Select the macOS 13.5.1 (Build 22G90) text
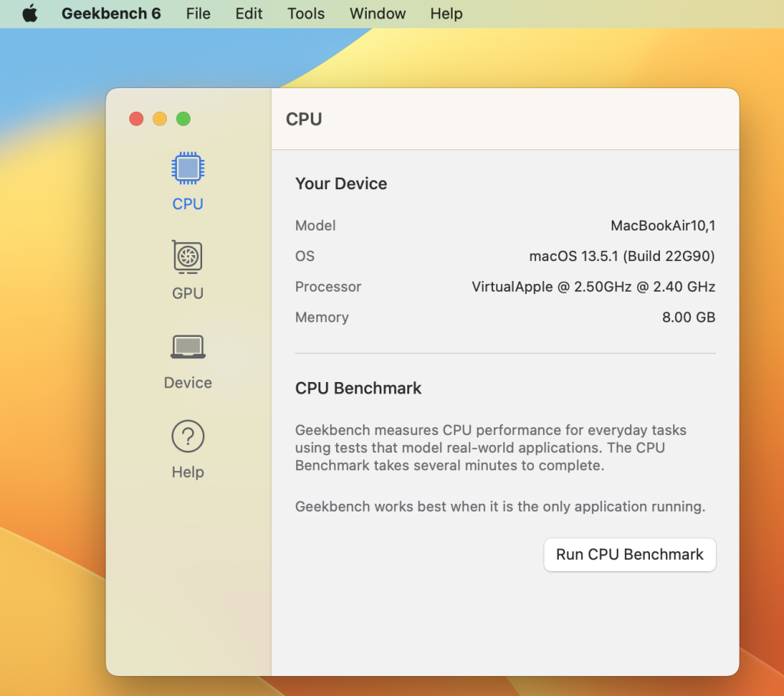The image size is (784, 696). 622,256
